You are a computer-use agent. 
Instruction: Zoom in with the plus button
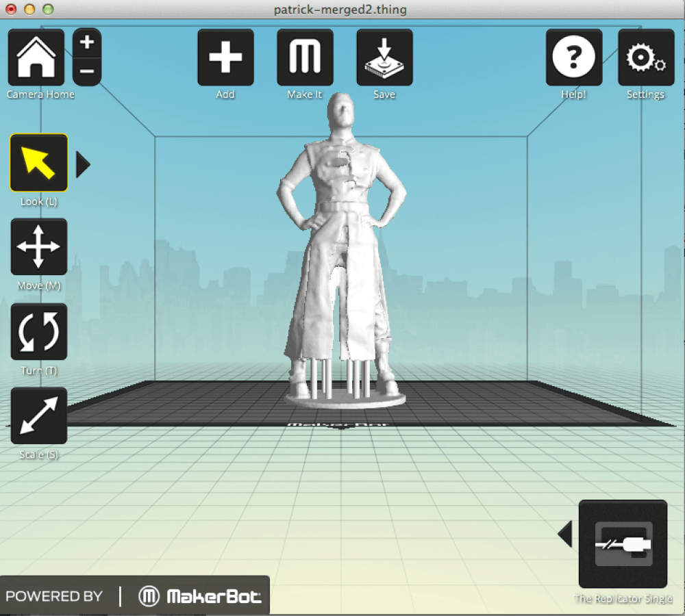click(x=87, y=43)
